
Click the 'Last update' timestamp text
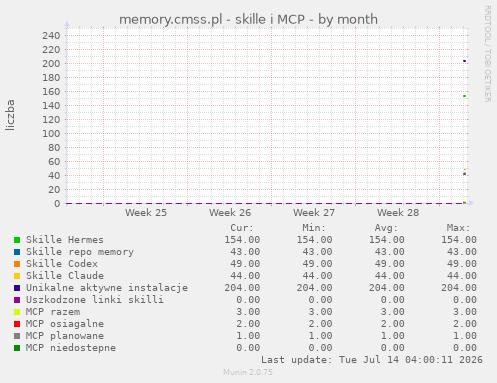point(372,360)
